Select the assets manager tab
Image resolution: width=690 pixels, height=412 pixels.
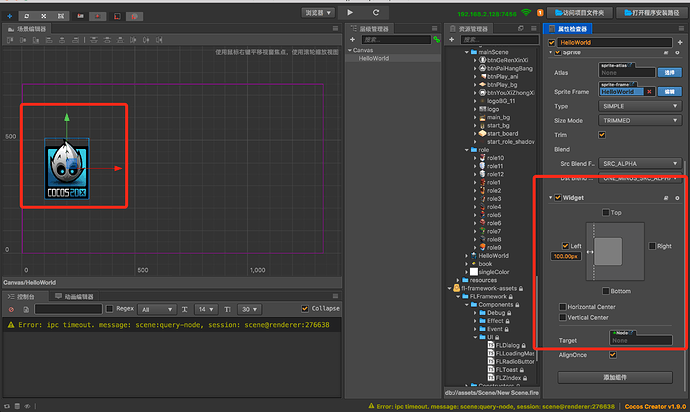point(469,29)
